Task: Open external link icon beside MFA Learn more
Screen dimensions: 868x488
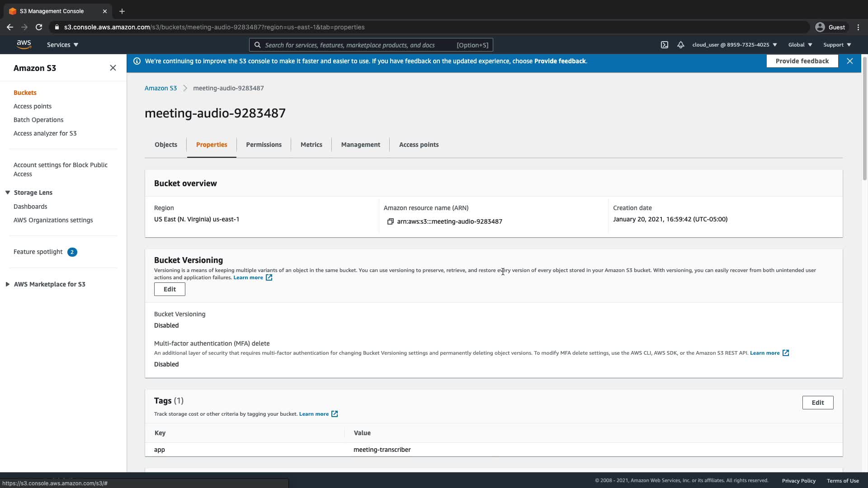Action: pyautogui.click(x=786, y=353)
